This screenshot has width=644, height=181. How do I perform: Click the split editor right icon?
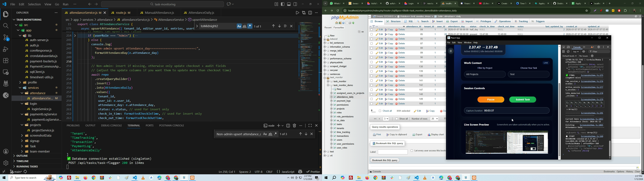[x=310, y=13]
